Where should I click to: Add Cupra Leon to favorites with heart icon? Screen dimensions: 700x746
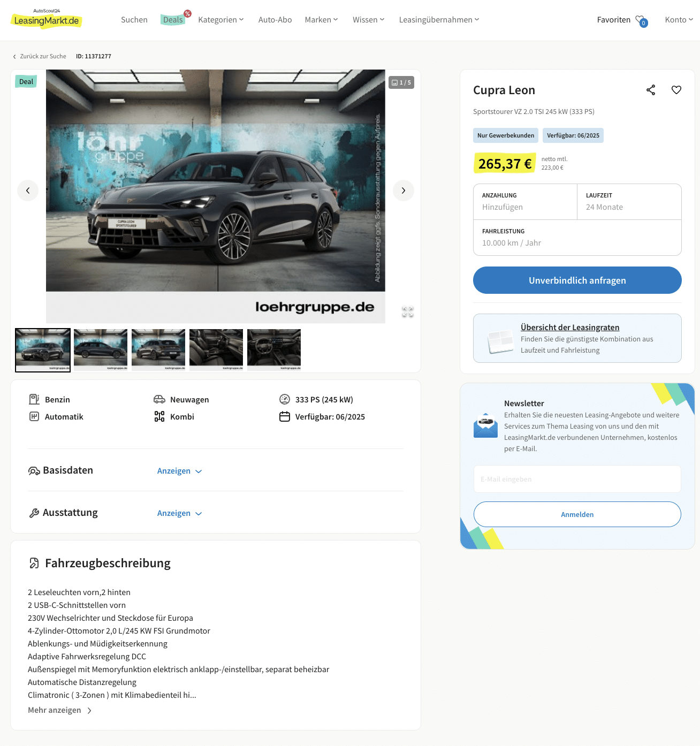point(676,90)
